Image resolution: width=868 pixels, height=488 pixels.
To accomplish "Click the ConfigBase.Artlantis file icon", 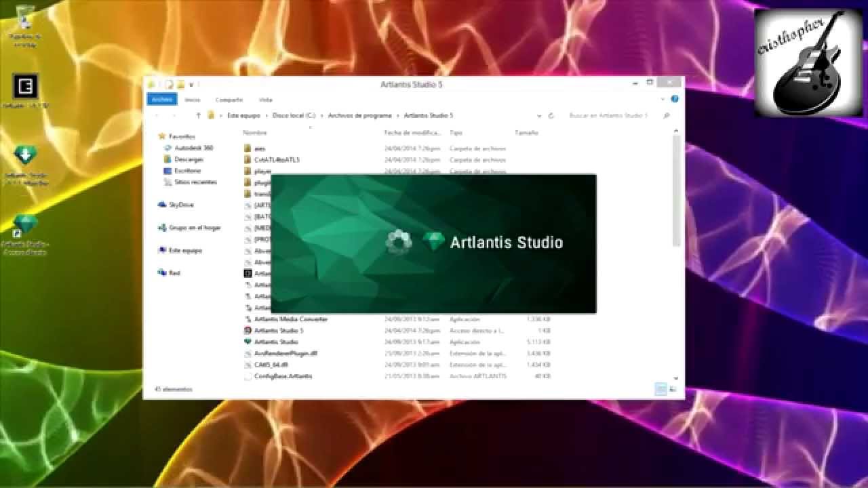I will (248, 376).
